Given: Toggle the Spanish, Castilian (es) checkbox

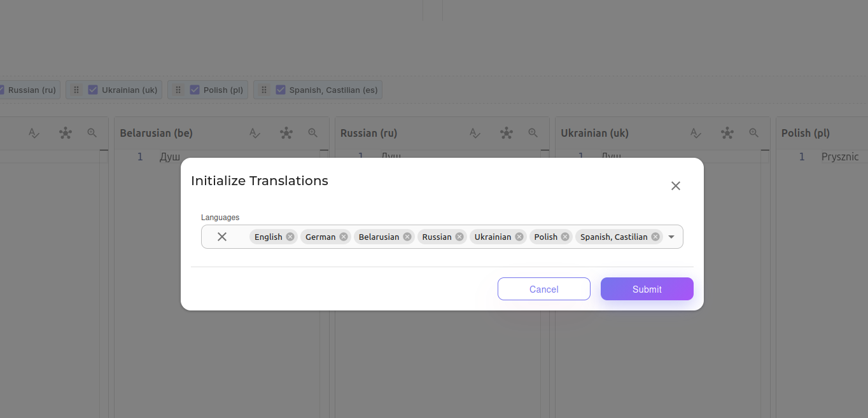Looking at the screenshot, I should click(281, 90).
